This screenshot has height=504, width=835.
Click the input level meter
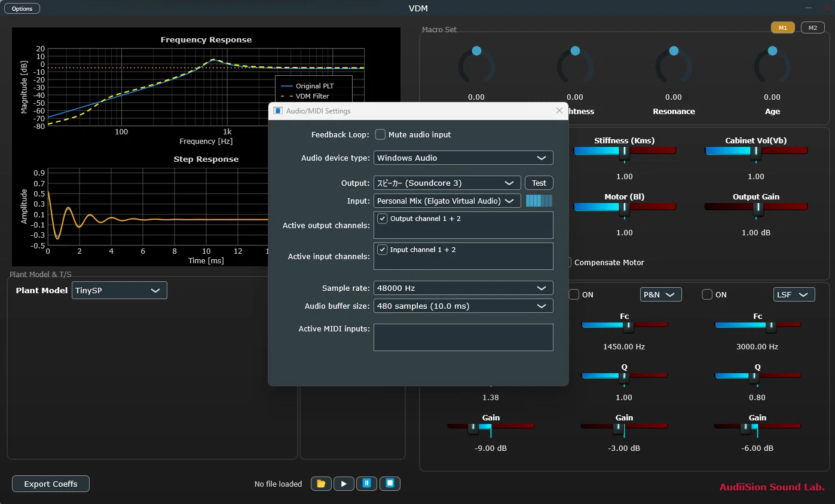(539, 201)
